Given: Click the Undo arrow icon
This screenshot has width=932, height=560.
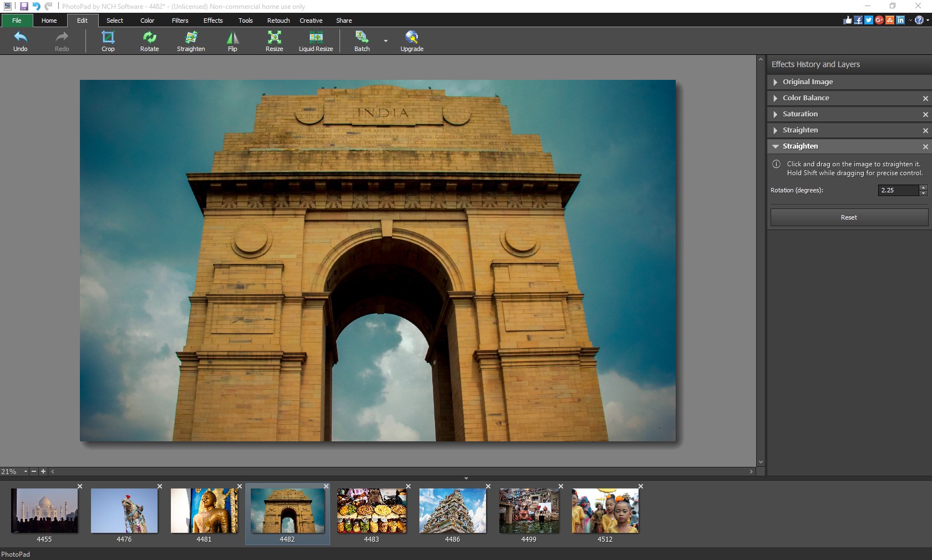Looking at the screenshot, I should [x=20, y=37].
